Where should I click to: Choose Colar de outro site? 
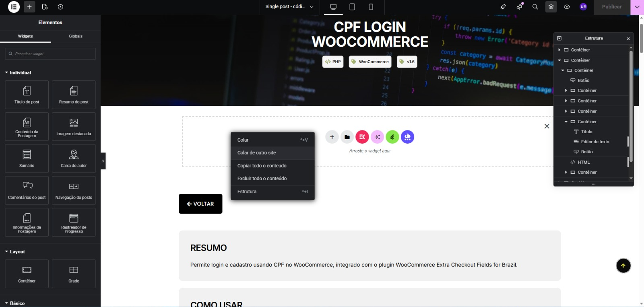point(272,153)
